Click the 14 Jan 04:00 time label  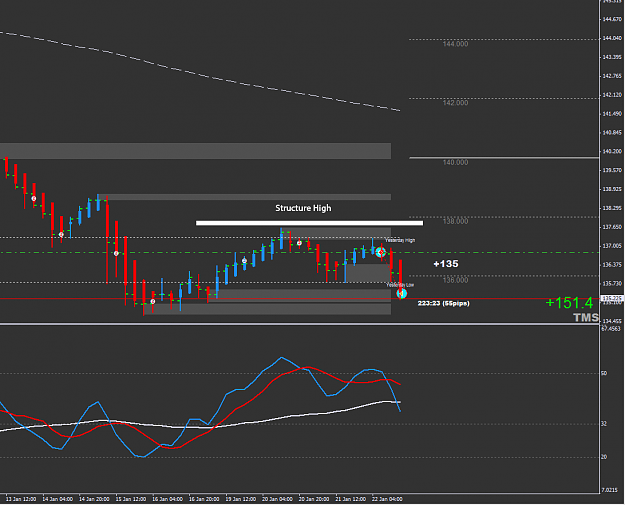(57, 499)
